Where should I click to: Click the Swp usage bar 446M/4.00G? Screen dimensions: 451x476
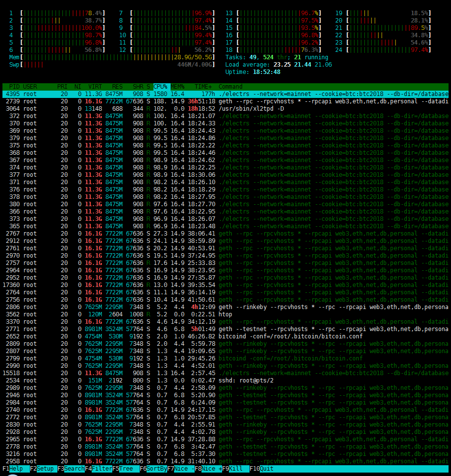(x=112, y=65)
